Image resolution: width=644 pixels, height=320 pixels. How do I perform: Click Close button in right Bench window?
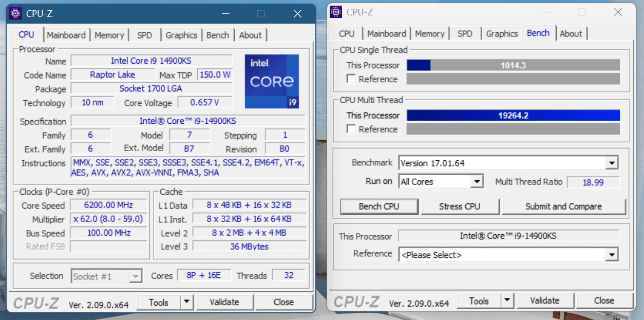(x=604, y=300)
